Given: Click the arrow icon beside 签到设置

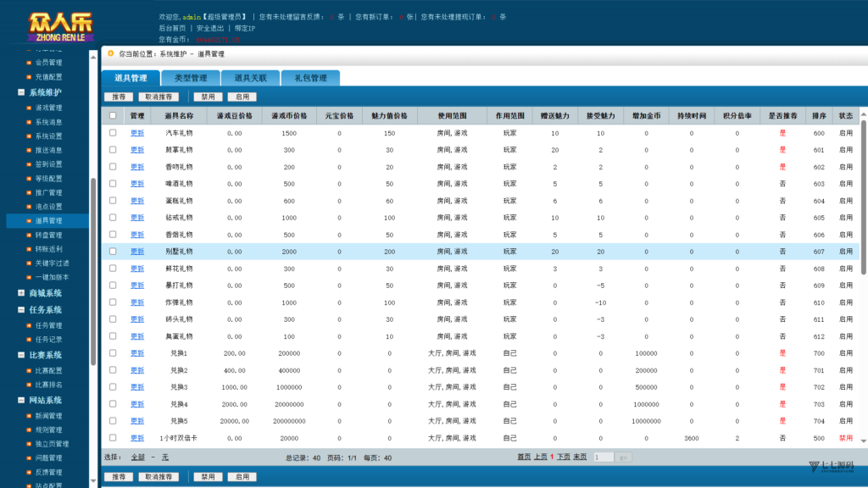Looking at the screenshot, I should (29, 164).
